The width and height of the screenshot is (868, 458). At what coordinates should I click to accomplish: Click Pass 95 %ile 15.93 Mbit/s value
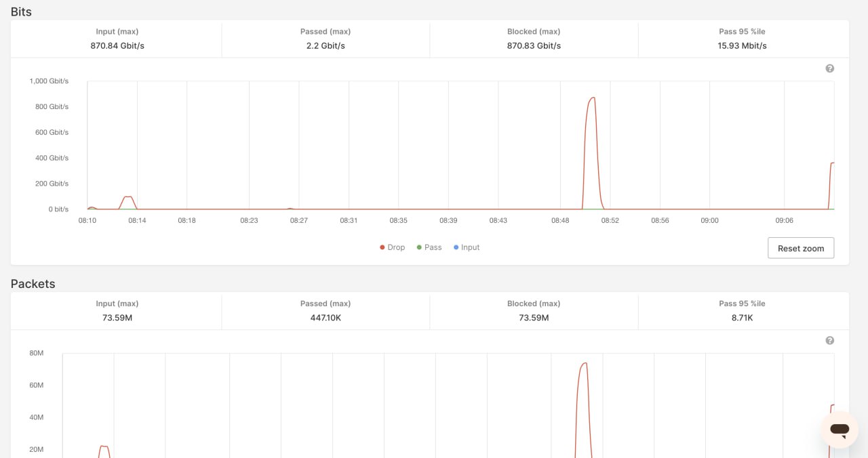click(742, 46)
